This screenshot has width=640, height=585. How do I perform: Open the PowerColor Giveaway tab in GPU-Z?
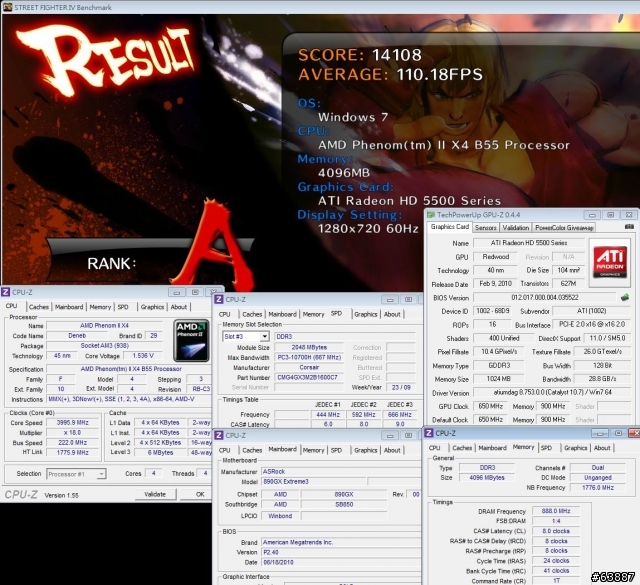tap(564, 228)
